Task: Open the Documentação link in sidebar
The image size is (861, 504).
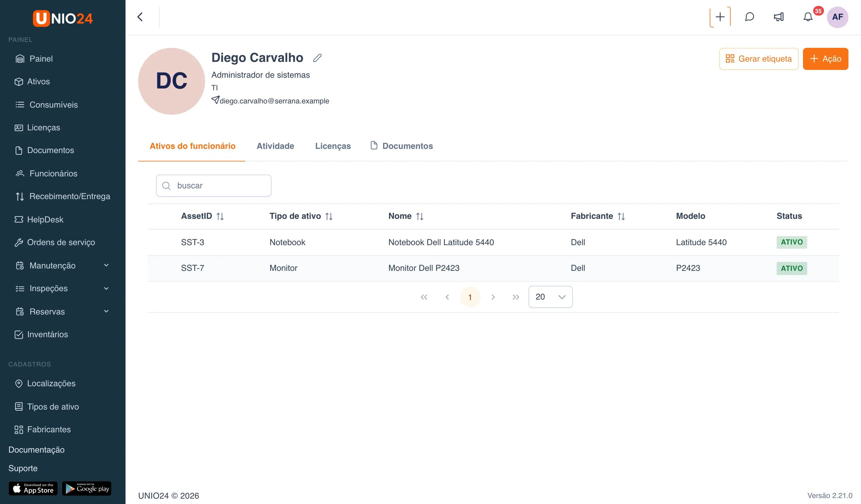Action: (x=36, y=450)
